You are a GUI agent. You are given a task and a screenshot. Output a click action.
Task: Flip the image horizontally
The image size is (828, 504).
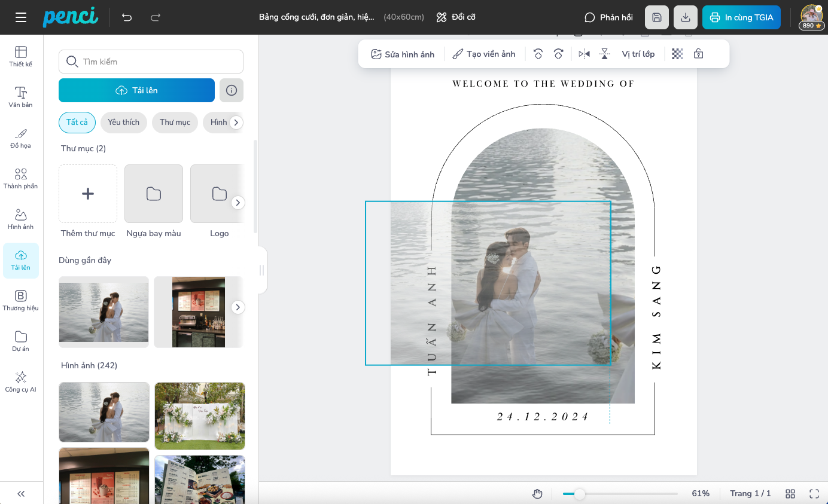point(585,54)
